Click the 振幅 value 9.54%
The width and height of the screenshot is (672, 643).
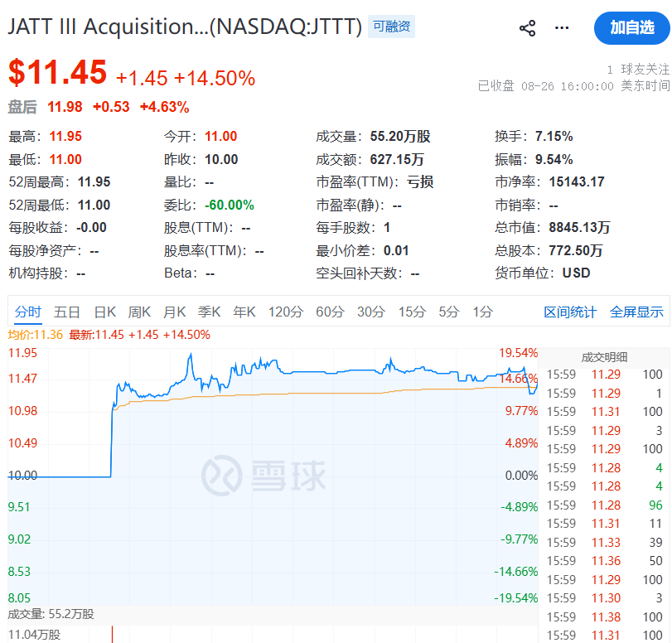pos(554,159)
